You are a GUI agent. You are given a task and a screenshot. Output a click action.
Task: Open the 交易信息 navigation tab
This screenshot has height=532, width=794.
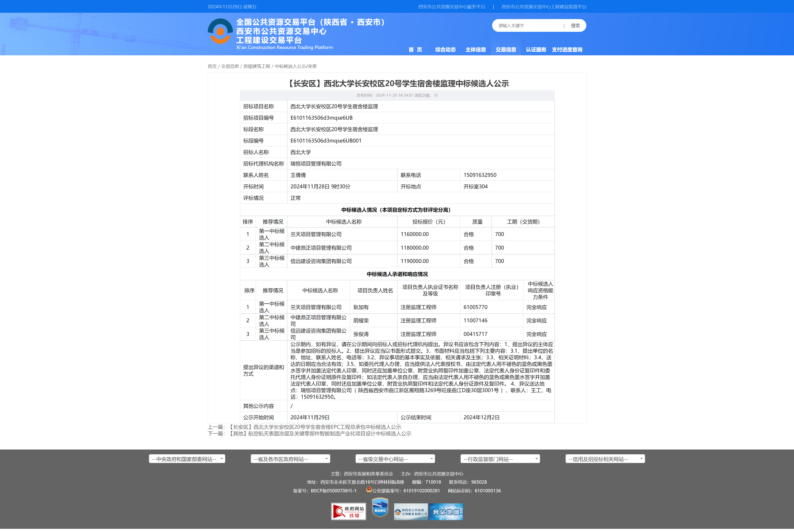click(x=506, y=50)
